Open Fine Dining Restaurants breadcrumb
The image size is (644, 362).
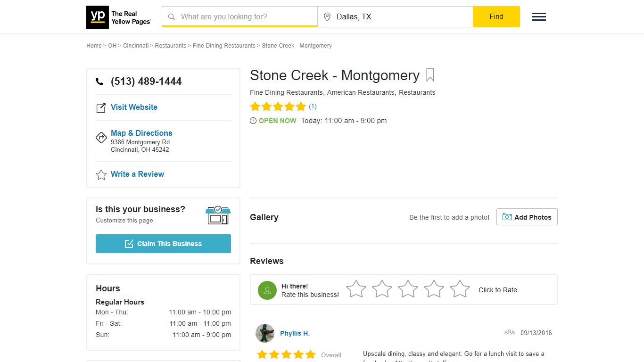point(224,46)
